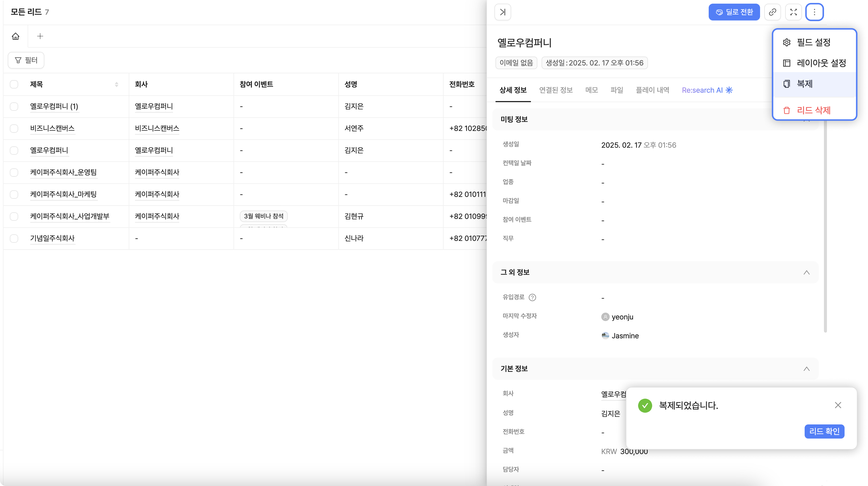The image size is (868, 486).
Task: Switch to the 메모 tab
Action: point(591,90)
